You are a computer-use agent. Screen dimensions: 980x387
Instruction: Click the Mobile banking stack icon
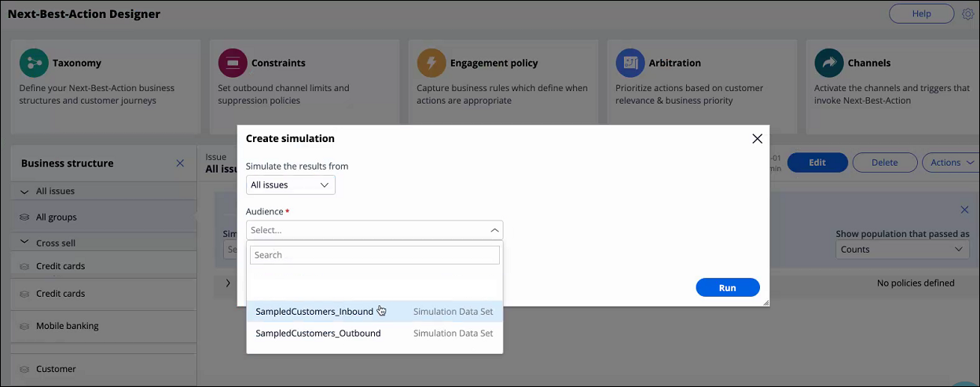click(25, 326)
